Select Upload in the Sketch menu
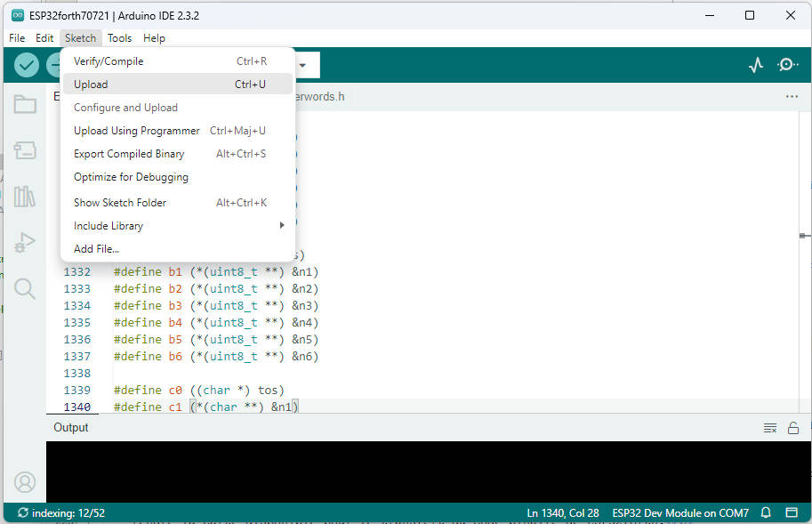This screenshot has width=812, height=524. (177, 84)
